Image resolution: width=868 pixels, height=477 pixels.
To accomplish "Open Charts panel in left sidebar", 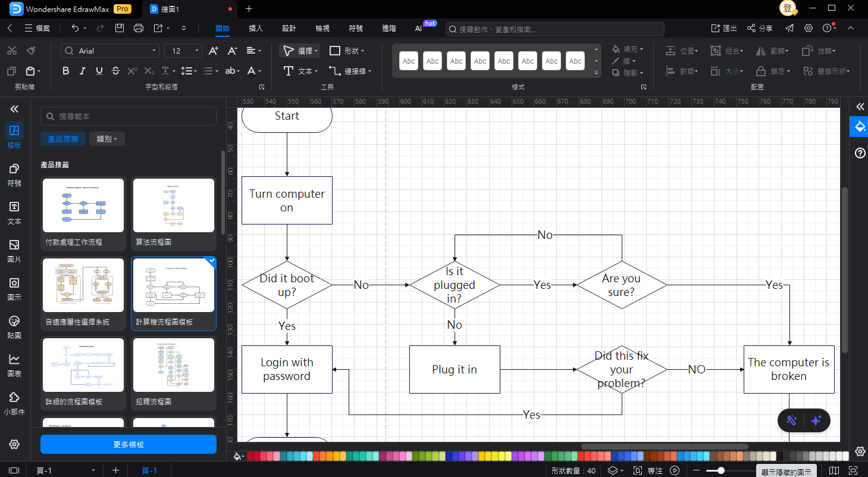I will (x=14, y=365).
